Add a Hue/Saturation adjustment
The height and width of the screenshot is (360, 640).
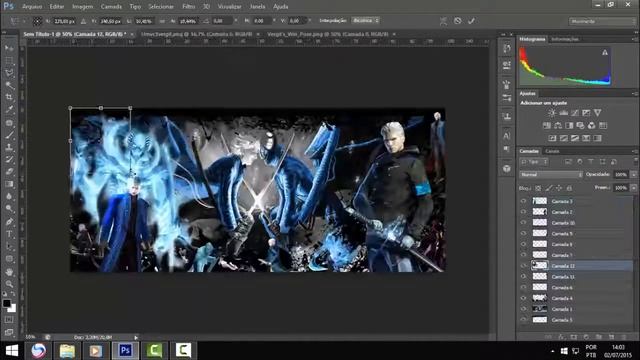(x=547, y=126)
